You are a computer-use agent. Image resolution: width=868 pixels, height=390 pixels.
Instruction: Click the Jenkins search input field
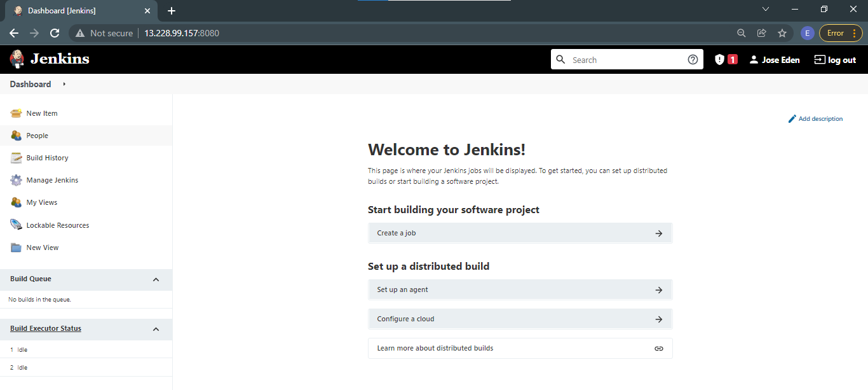tap(627, 60)
